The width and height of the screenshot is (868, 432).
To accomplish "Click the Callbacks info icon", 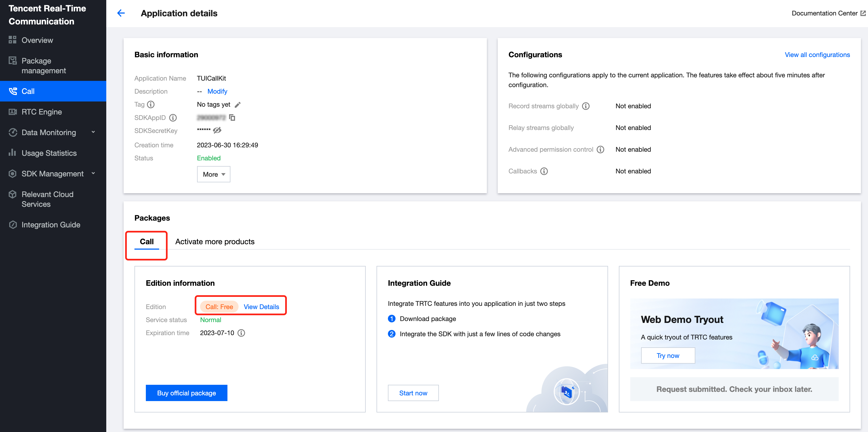I will click(x=544, y=171).
